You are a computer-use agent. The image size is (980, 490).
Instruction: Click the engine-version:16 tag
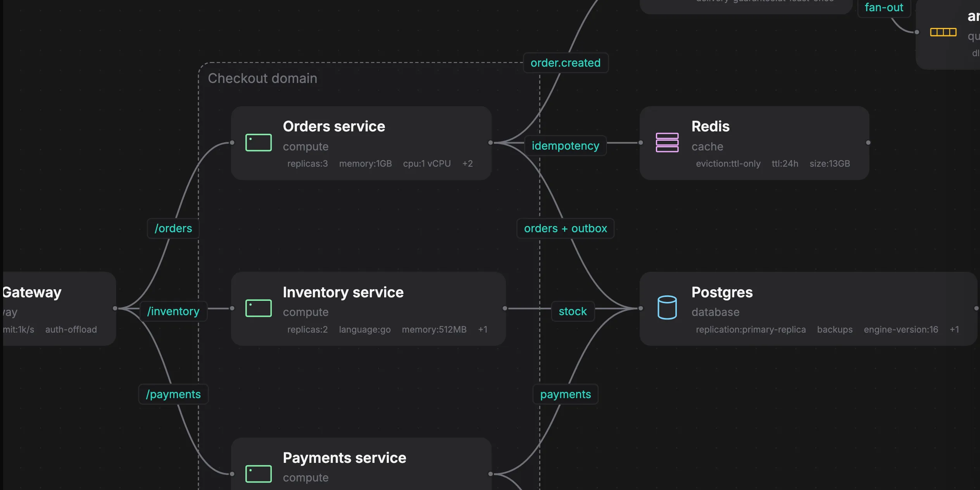click(901, 330)
